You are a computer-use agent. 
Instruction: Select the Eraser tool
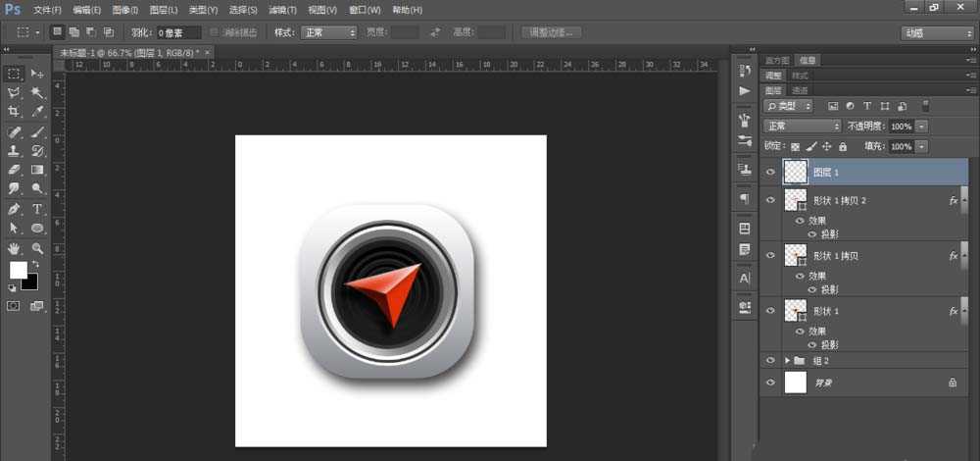[14, 170]
